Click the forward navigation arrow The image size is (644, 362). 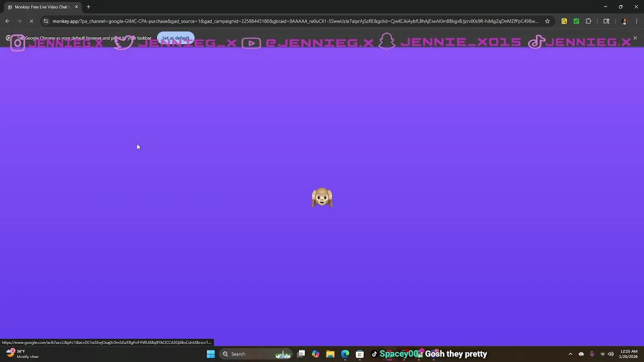coord(19,21)
